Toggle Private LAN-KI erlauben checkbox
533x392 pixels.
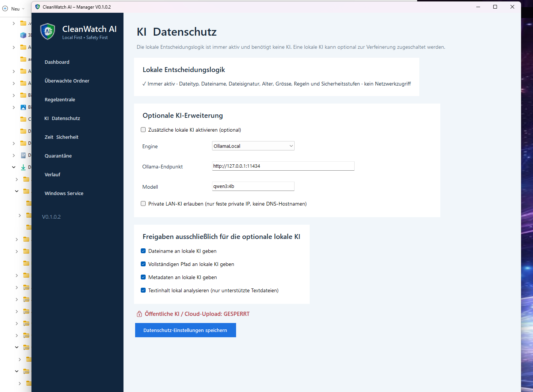tap(143, 204)
